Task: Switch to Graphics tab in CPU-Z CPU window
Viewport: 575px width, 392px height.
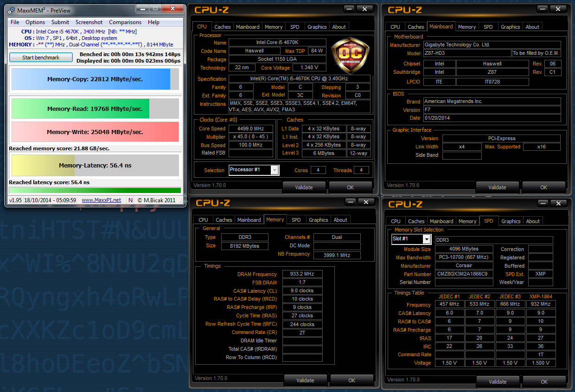Action: (x=317, y=27)
